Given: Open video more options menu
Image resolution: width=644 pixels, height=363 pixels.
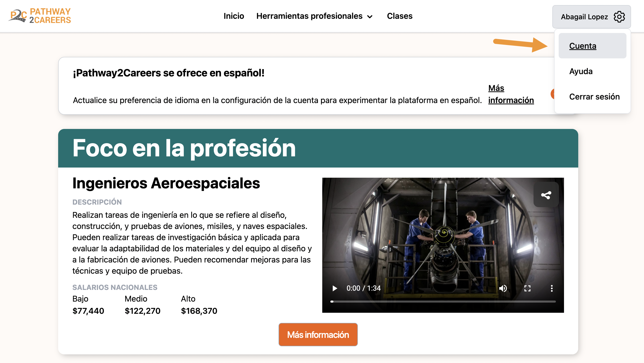Looking at the screenshot, I should [552, 288].
